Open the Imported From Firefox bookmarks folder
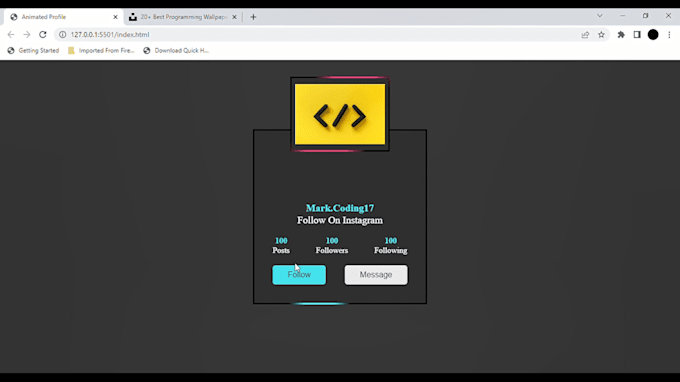The height and width of the screenshot is (382, 680). [x=101, y=51]
